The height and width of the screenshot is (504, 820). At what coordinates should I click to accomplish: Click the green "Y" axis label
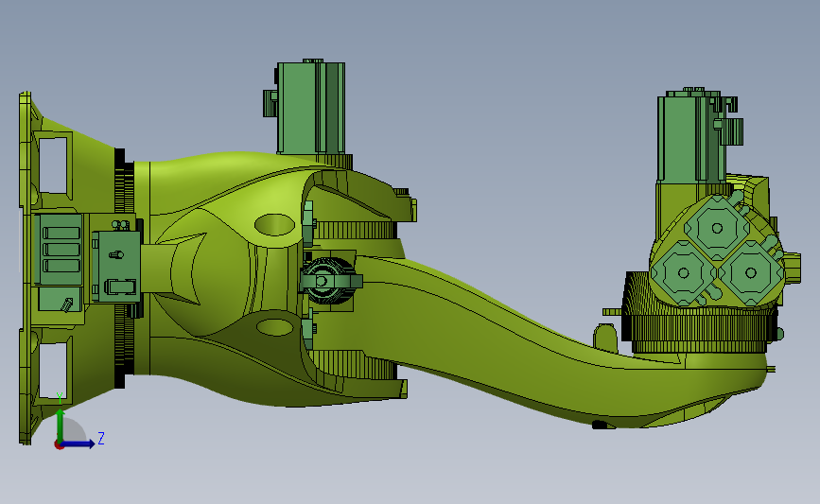[x=59, y=398]
